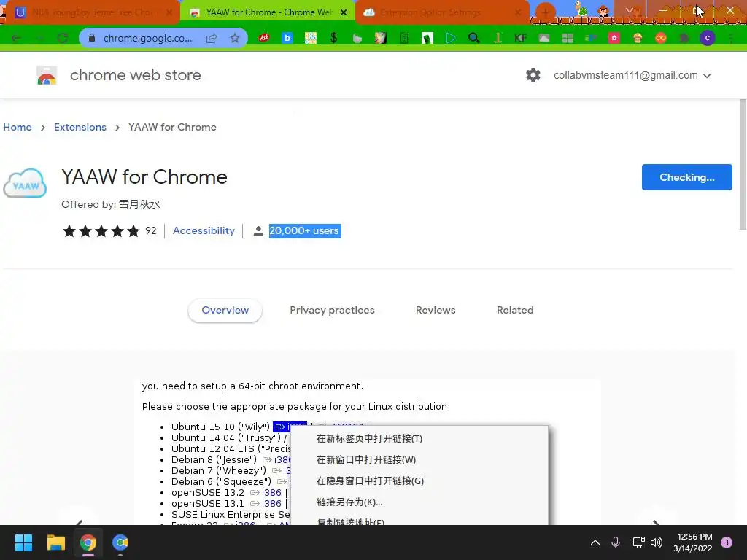Open the magnifying glass extension icon

pyautogui.click(x=473, y=38)
